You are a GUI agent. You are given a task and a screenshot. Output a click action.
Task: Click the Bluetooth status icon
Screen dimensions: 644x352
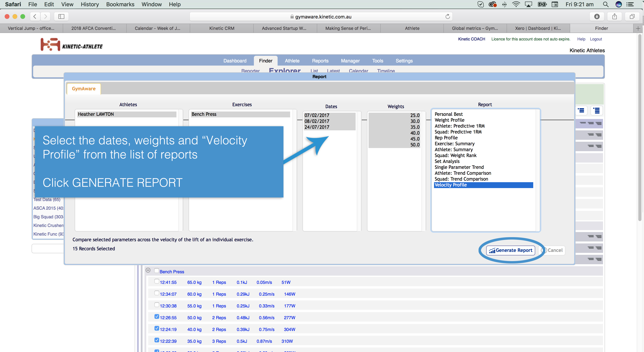(x=504, y=4)
